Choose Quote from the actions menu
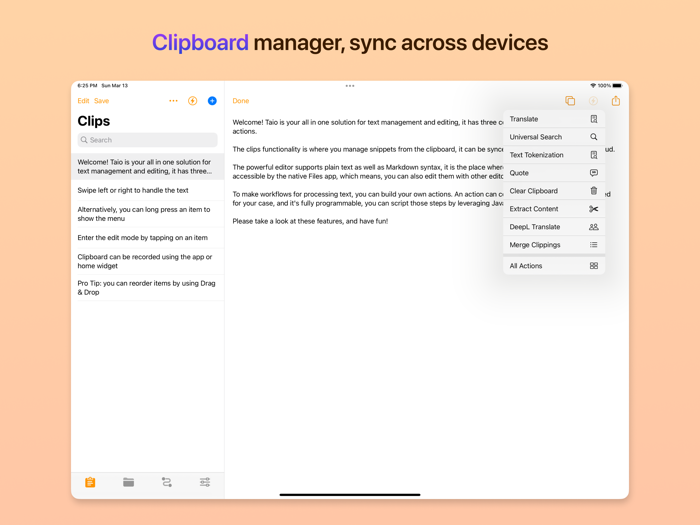This screenshot has height=525, width=700. pos(554,173)
